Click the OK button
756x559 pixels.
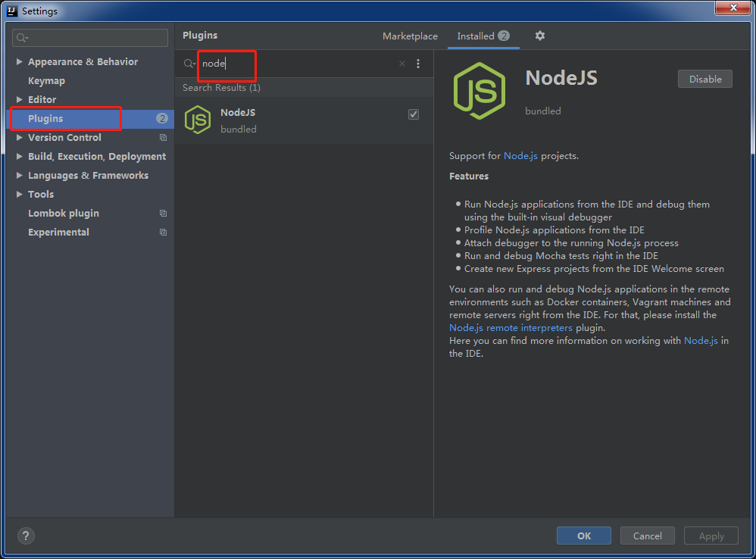point(584,536)
